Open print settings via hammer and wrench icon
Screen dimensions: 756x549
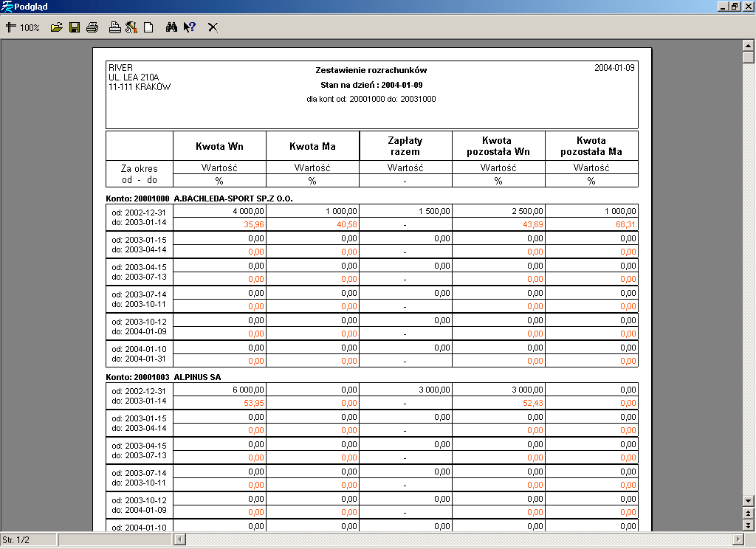131,27
